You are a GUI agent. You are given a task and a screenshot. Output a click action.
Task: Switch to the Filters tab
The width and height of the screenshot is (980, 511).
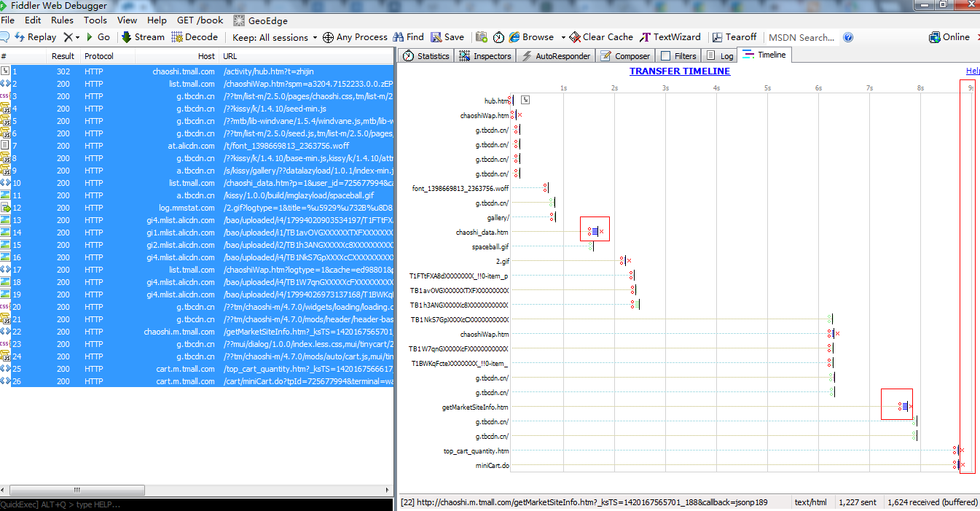678,55
